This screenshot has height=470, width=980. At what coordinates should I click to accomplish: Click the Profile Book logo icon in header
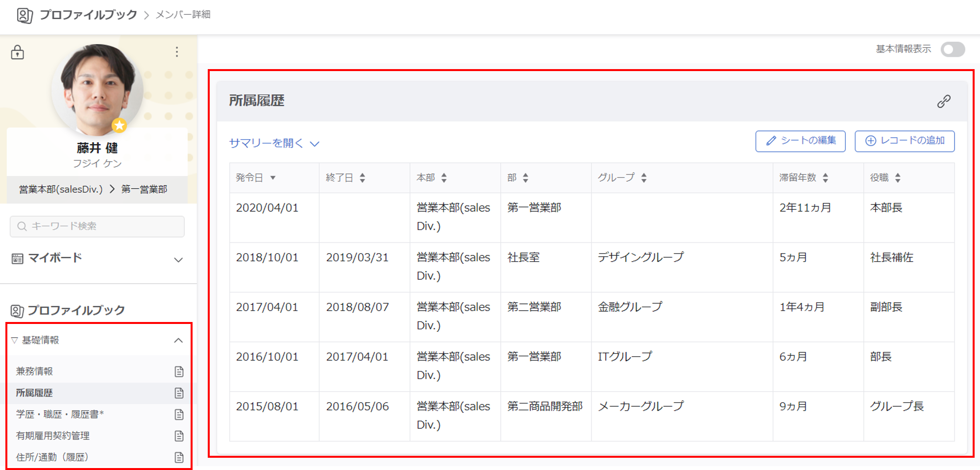click(x=24, y=15)
